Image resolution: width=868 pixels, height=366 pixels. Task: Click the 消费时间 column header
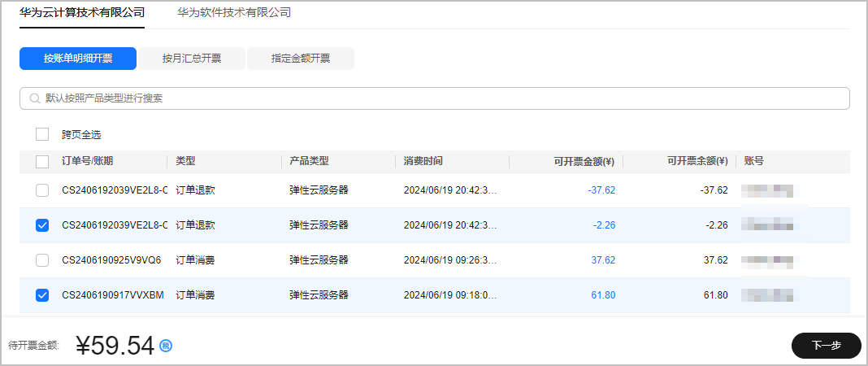(423, 162)
